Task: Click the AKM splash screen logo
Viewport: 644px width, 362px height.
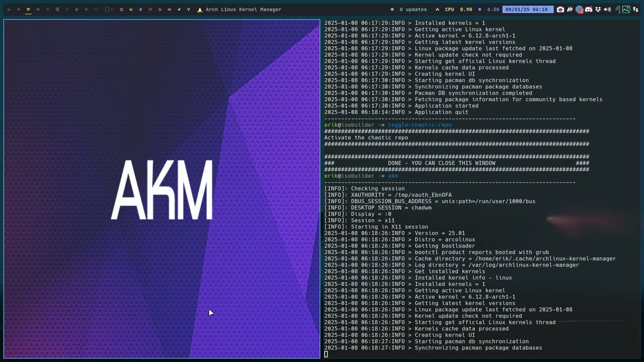Action: coord(162,190)
